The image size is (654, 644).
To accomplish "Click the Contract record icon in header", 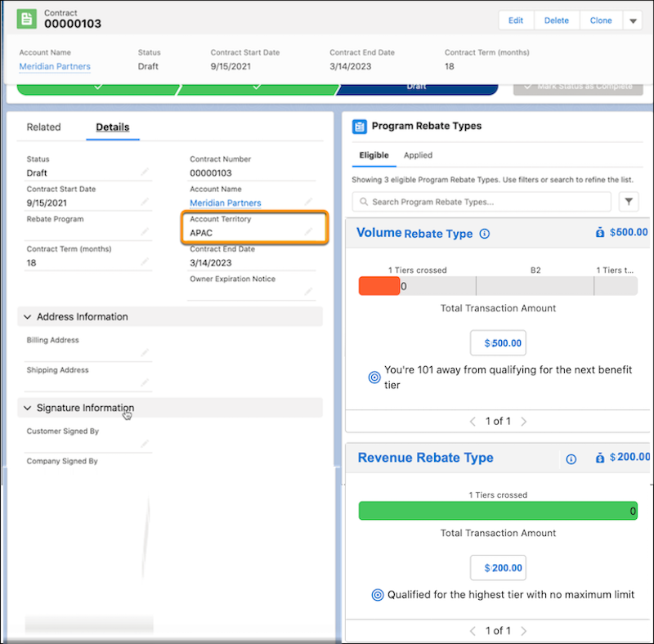I will (27, 20).
